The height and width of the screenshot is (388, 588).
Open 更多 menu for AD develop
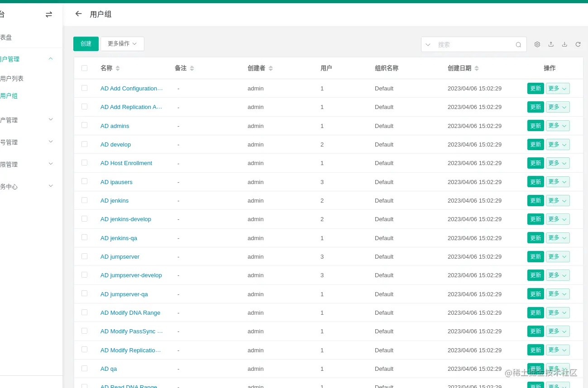[x=558, y=145]
